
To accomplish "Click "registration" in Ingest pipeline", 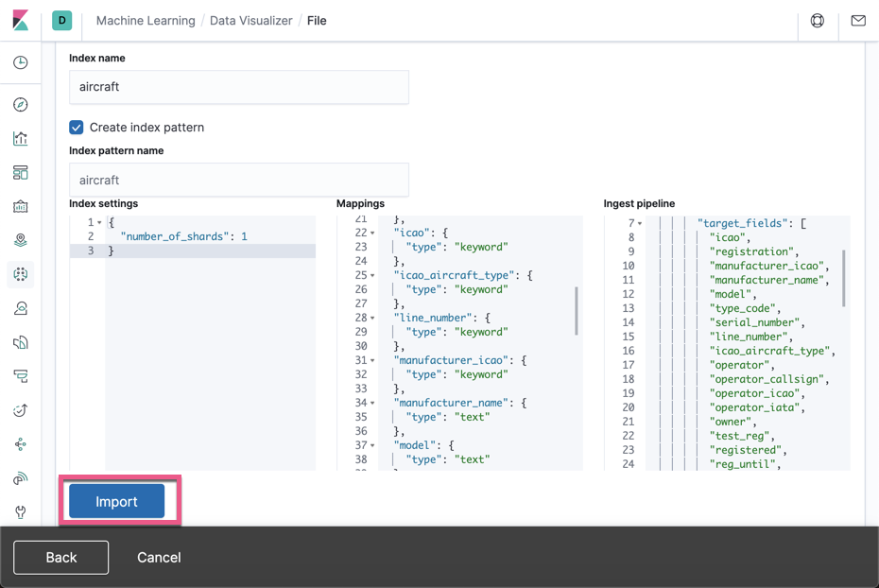I will pyautogui.click(x=751, y=251).
